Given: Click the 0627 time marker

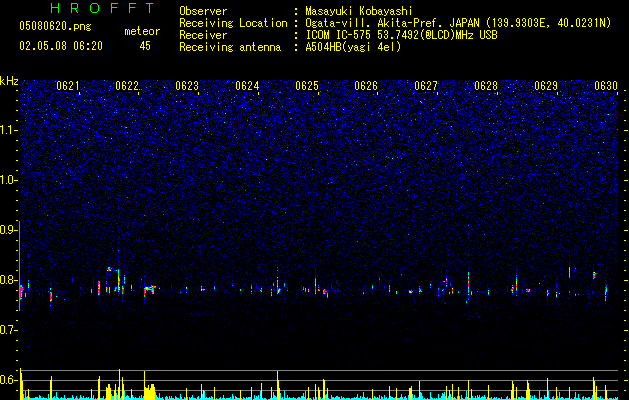Looking at the screenshot, I should pos(426,86).
